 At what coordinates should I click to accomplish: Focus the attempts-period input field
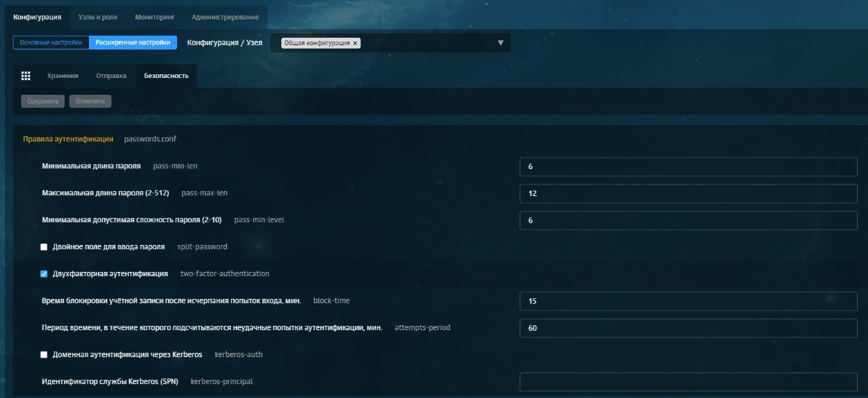click(x=688, y=328)
